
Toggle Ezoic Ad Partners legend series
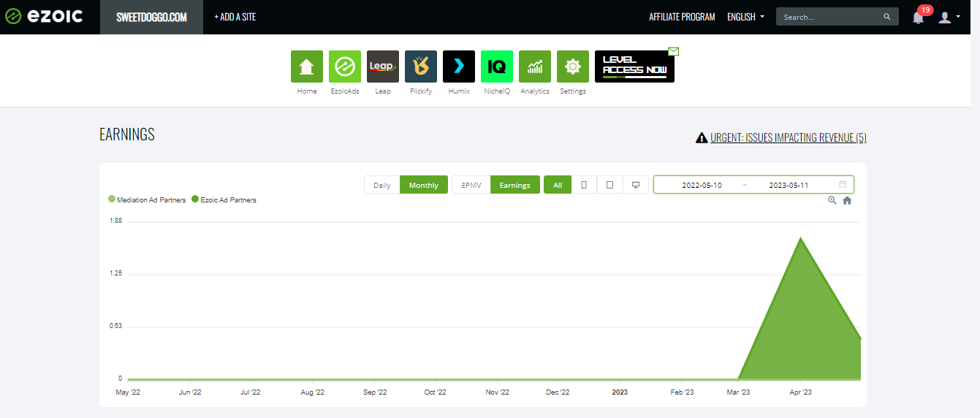point(224,199)
